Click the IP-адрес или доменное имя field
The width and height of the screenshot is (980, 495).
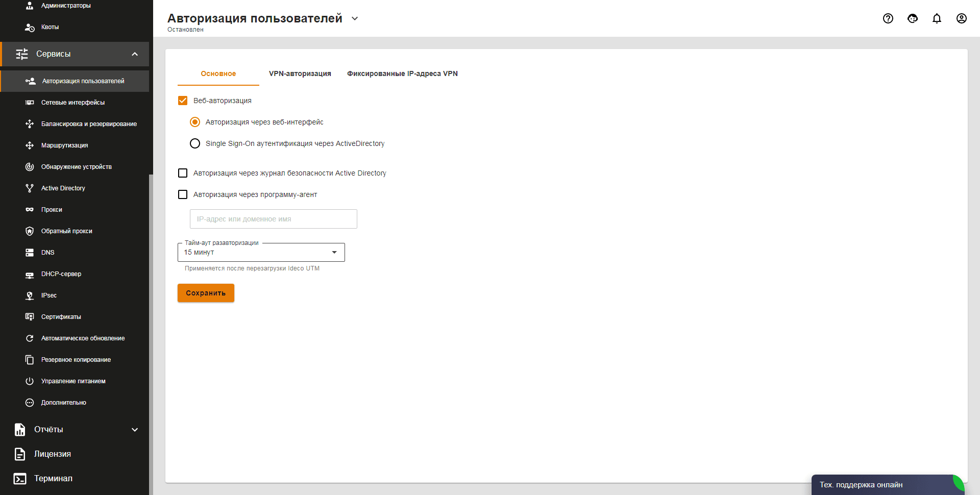tap(274, 219)
